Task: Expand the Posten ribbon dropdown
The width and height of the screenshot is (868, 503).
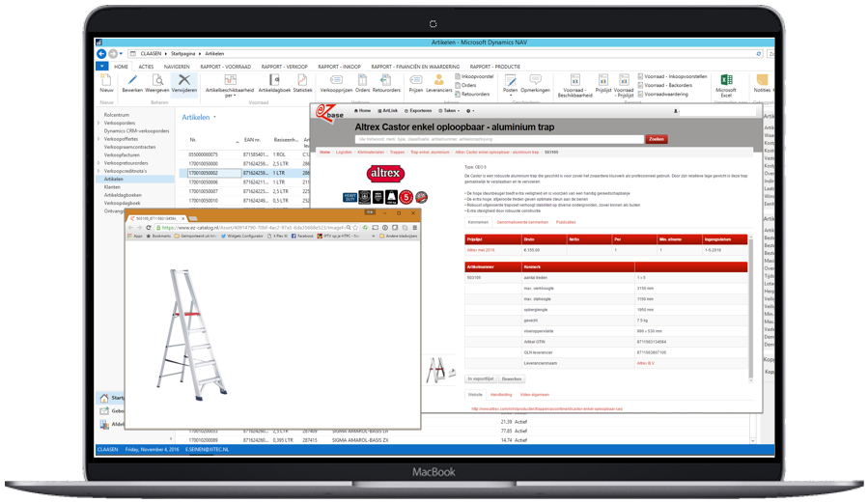Action: 510,96
